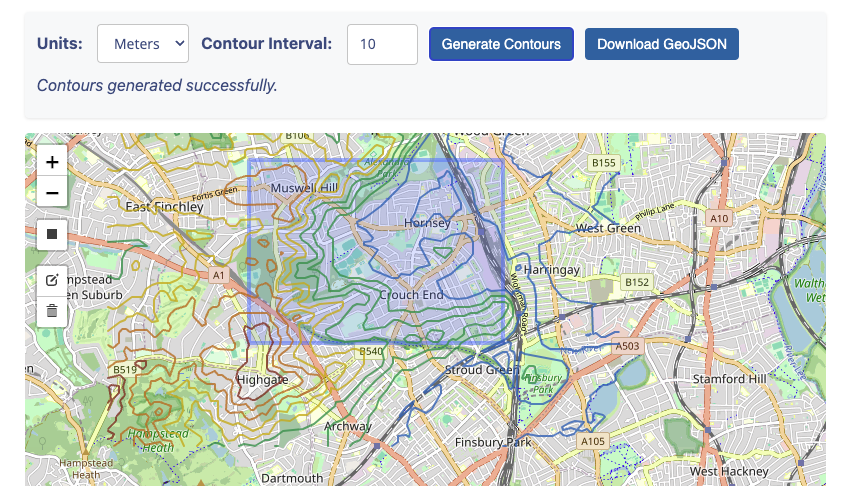Click the Generate Contours button
The height and width of the screenshot is (486, 844).
[x=501, y=44]
